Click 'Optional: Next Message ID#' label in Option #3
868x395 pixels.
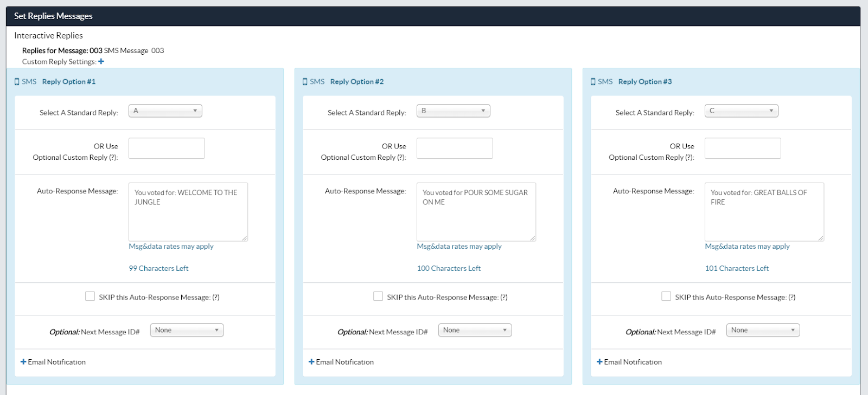coord(671,332)
